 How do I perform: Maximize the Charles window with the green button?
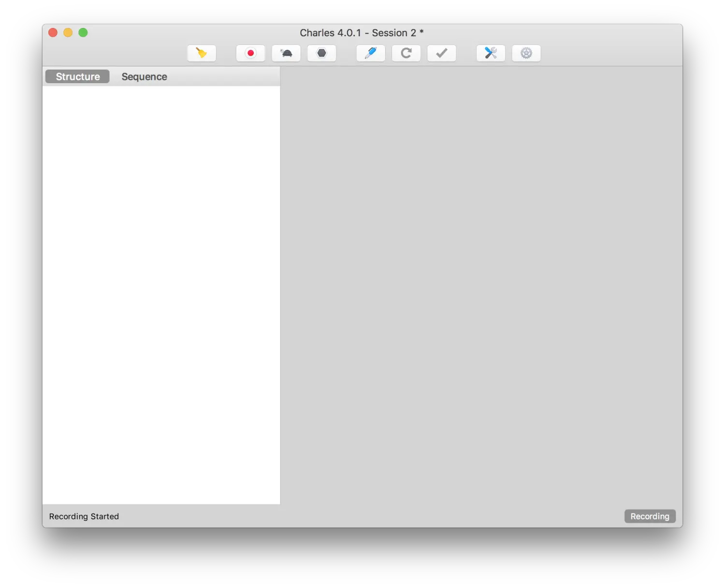[x=83, y=32]
